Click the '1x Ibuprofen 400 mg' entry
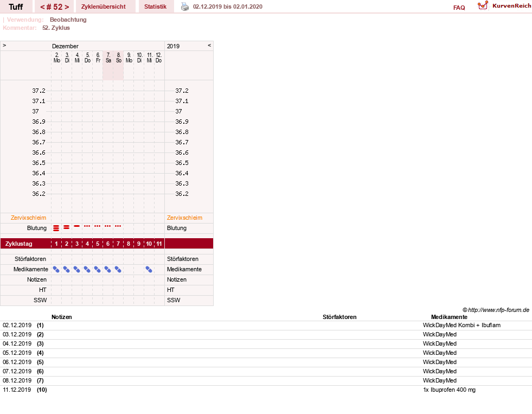532x414 pixels. 449,390
